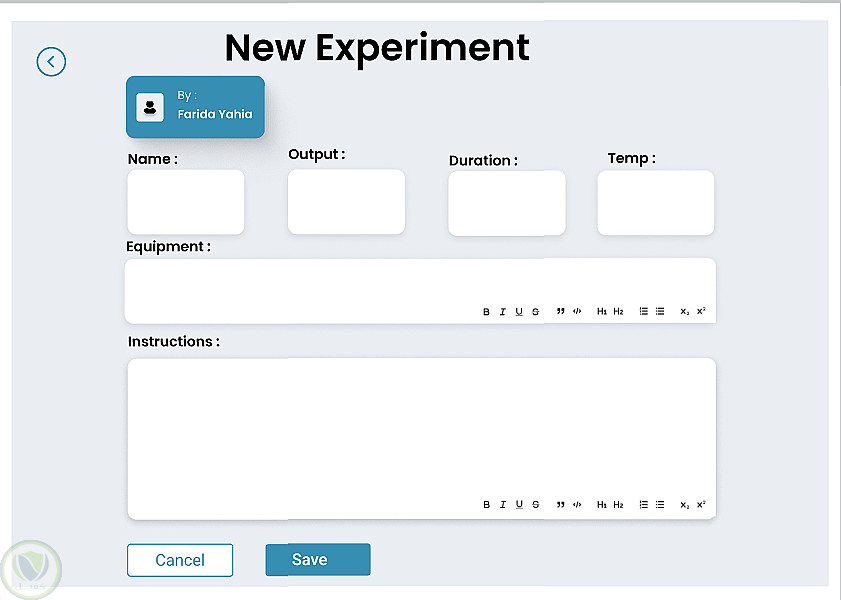Apply H1 heading in Equipment editor
The height and width of the screenshot is (600, 841).
click(602, 312)
